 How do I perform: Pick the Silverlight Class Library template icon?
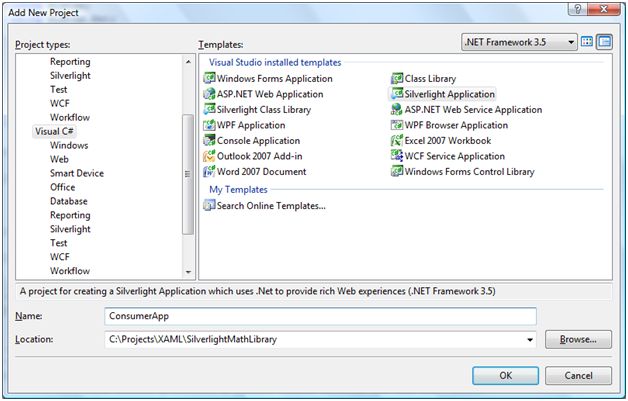coord(209,110)
